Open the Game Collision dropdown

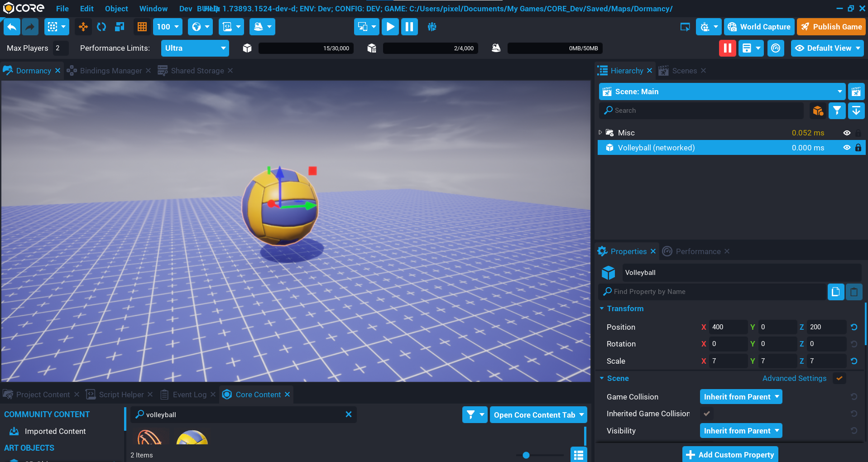(x=741, y=397)
